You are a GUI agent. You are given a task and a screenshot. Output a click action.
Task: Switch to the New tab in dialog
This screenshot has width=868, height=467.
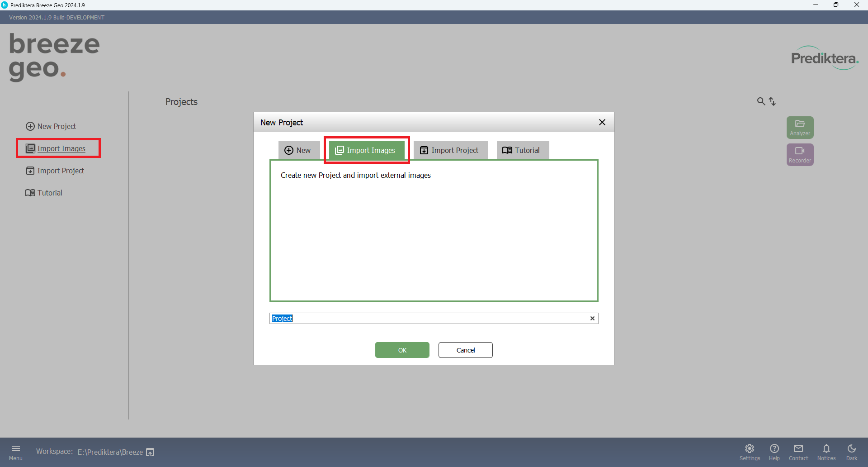click(x=298, y=150)
